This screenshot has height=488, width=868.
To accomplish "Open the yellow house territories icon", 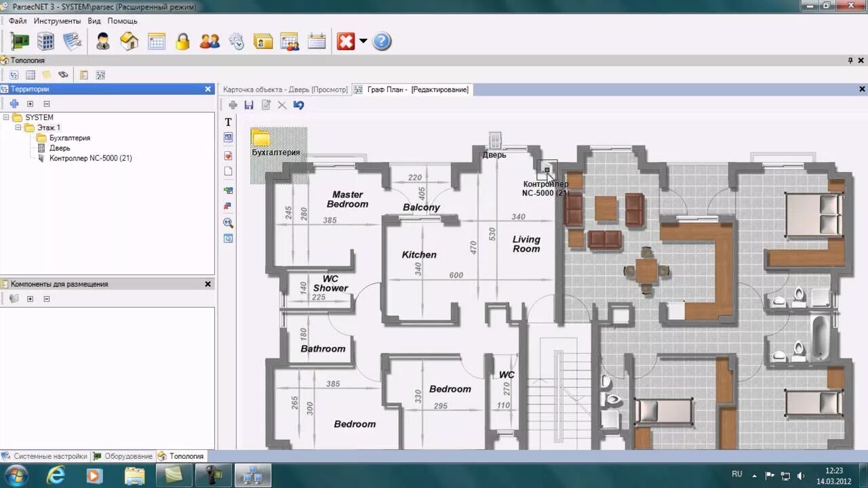I will tap(129, 41).
